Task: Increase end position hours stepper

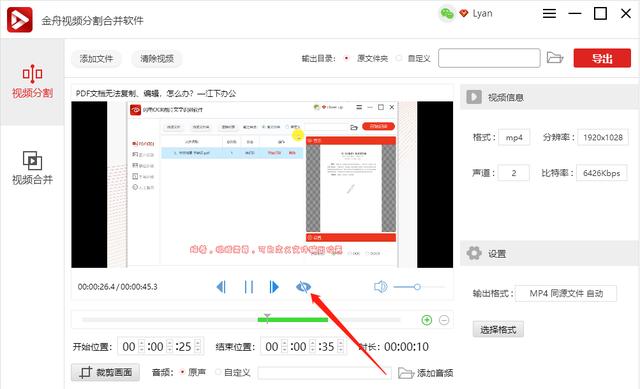Action: coord(284,343)
